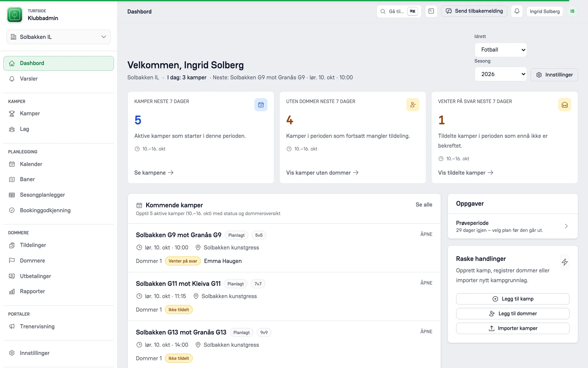Click ÅPNE on Solbakken G13 mot Granås G13
This screenshot has width=588, height=368.
click(x=426, y=332)
